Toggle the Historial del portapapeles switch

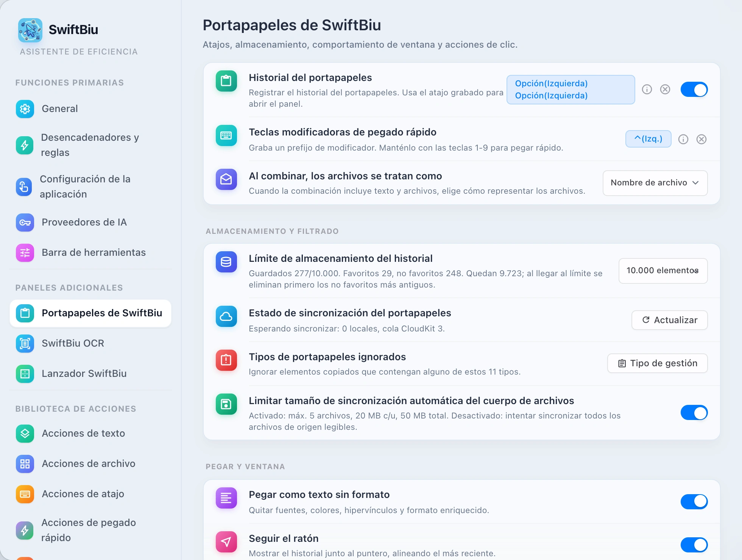(694, 90)
